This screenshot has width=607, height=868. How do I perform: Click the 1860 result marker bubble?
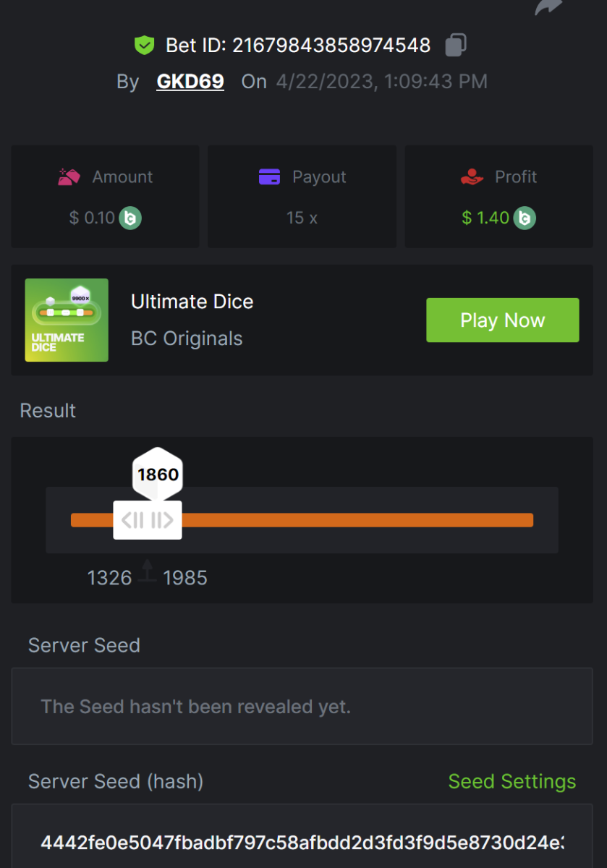(x=158, y=475)
